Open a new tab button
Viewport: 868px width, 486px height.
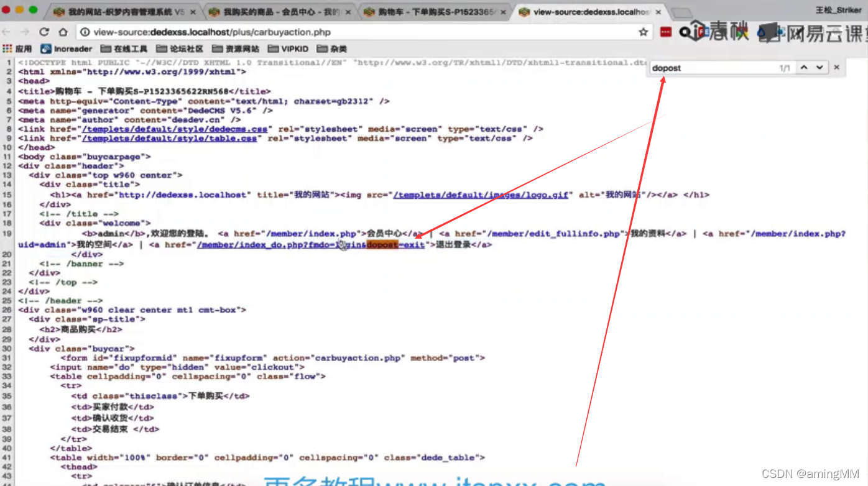coord(682,12)
